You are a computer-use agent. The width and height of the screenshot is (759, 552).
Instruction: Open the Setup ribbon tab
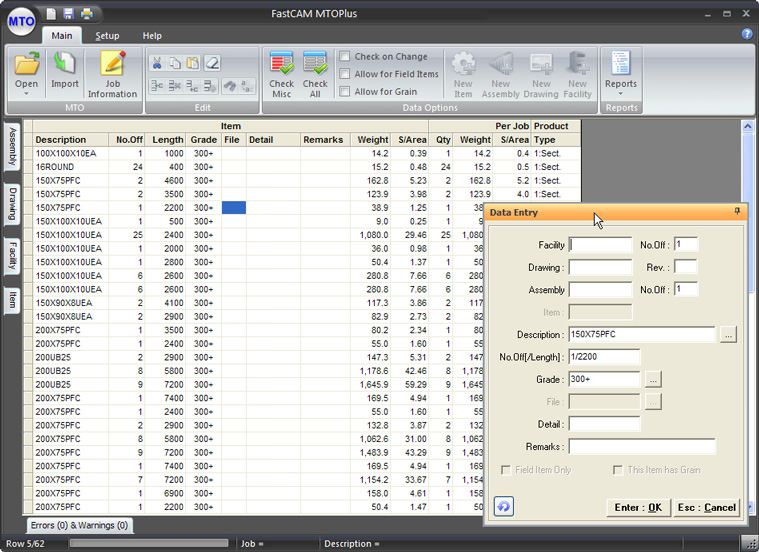107,36
